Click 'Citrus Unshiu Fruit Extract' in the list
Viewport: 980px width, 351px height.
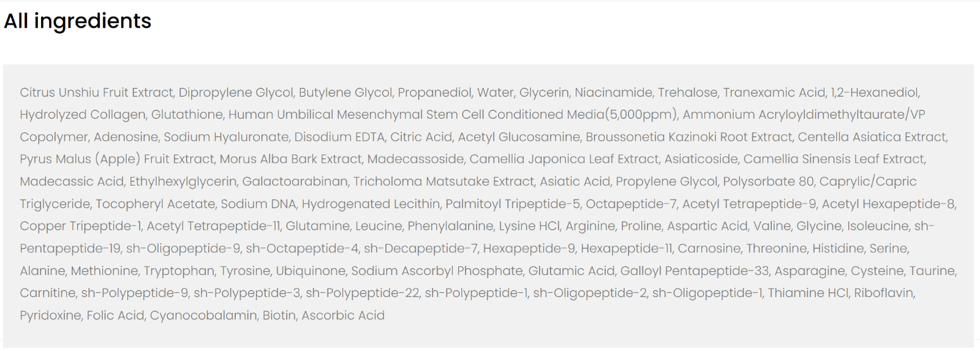pyautogui.click(x=96, y=92)
